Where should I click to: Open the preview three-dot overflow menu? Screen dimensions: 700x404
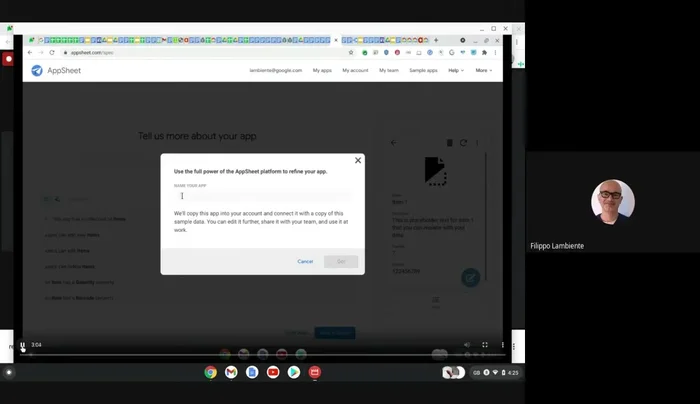point(477,143)
